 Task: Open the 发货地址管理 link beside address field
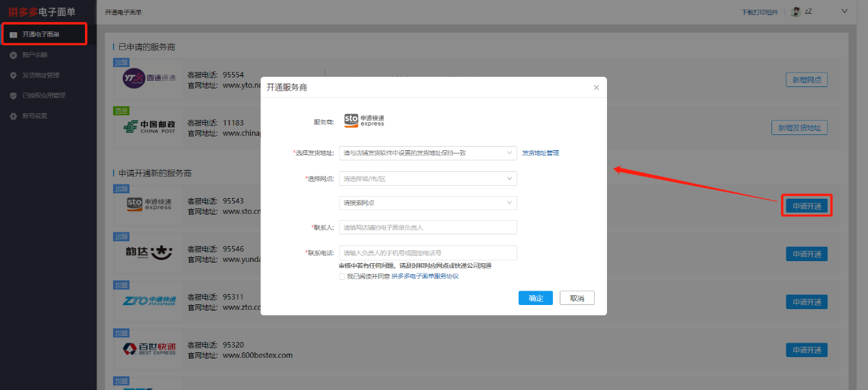541,153
